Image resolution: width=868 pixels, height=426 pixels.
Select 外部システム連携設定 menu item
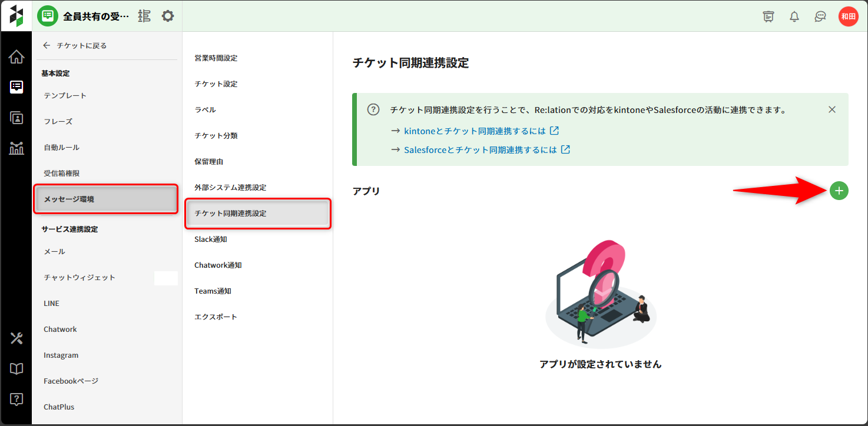pyautogui.click(x=230, y=187)
